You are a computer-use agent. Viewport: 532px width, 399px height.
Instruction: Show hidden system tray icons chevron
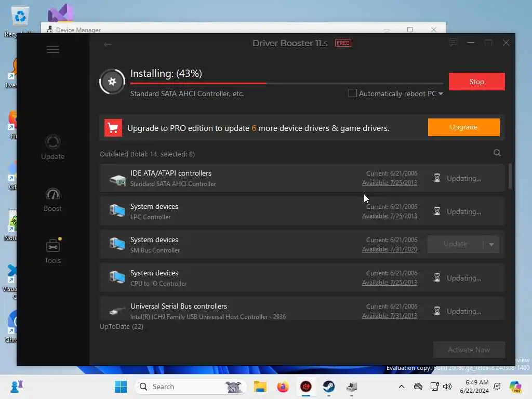tap(402, 387)
